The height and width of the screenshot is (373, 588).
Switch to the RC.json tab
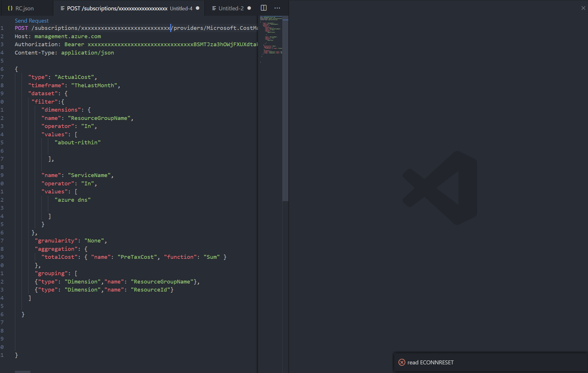coord(24,8)
